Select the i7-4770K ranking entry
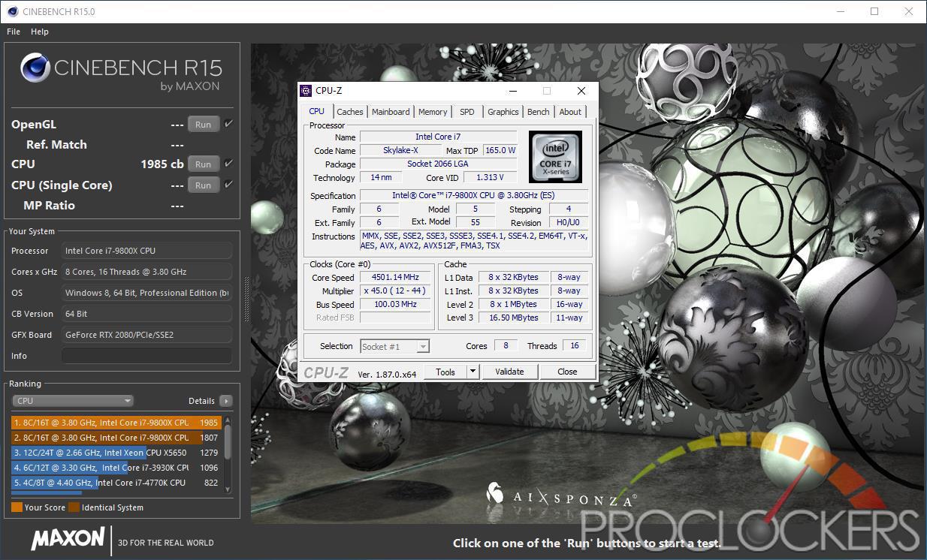This screenshot has width=927, height=560. [116, 483]
